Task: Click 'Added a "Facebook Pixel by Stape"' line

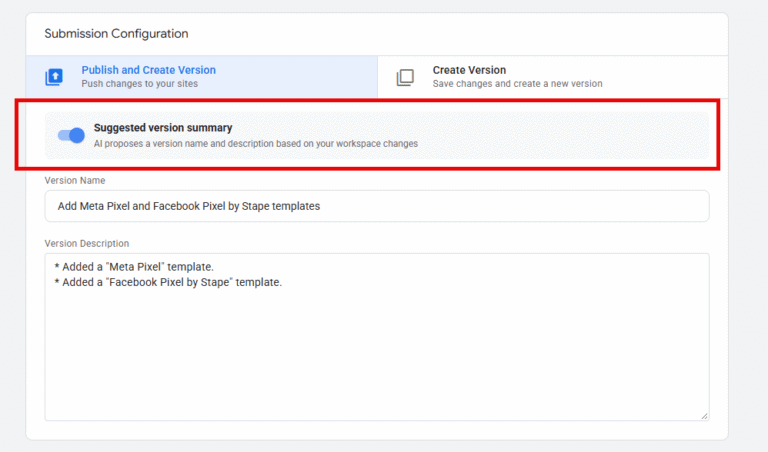Action: (168, 282)
